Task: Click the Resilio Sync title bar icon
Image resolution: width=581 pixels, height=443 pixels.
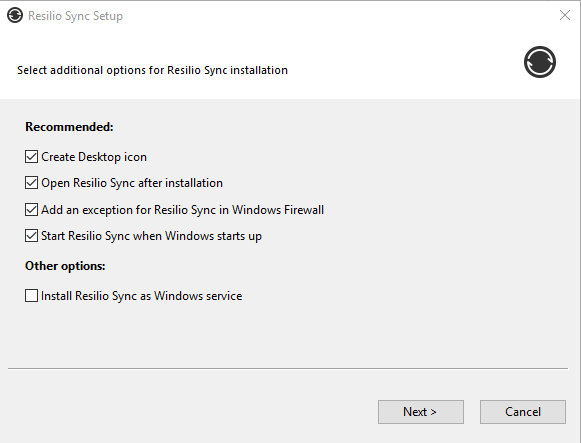Action: pos(15,16)
